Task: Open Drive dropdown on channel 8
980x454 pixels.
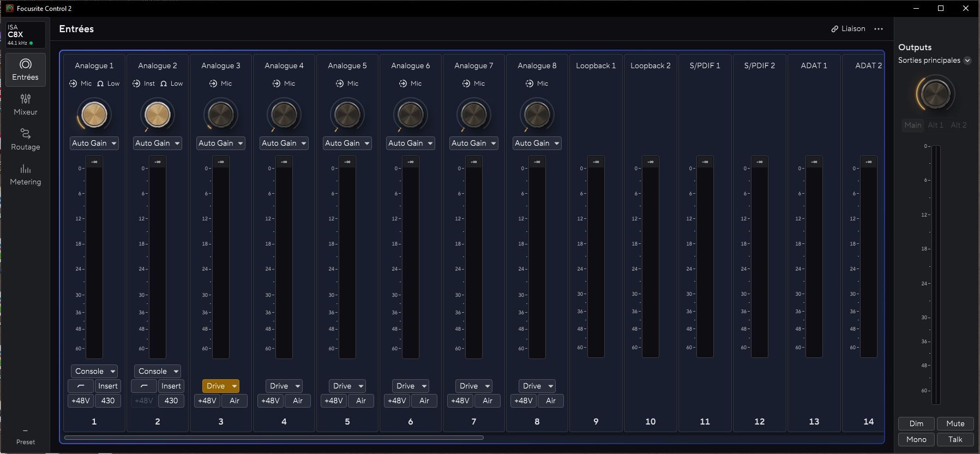Action: pyautogui.click(x=537, y=386)
